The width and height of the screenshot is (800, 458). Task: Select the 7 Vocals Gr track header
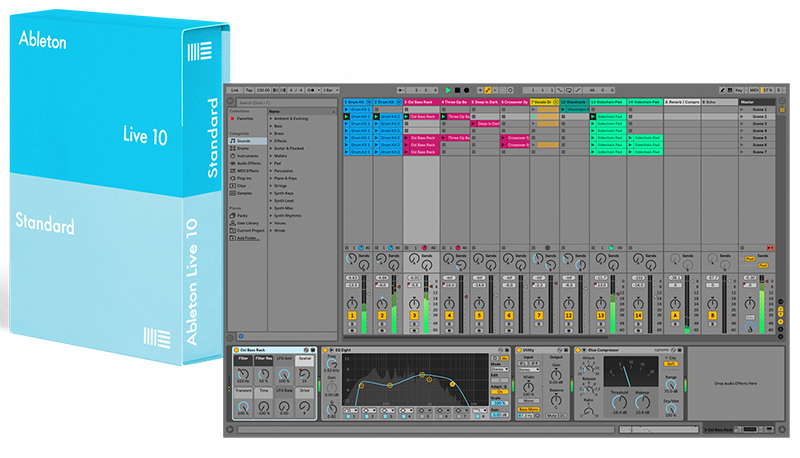click(544, 102)
